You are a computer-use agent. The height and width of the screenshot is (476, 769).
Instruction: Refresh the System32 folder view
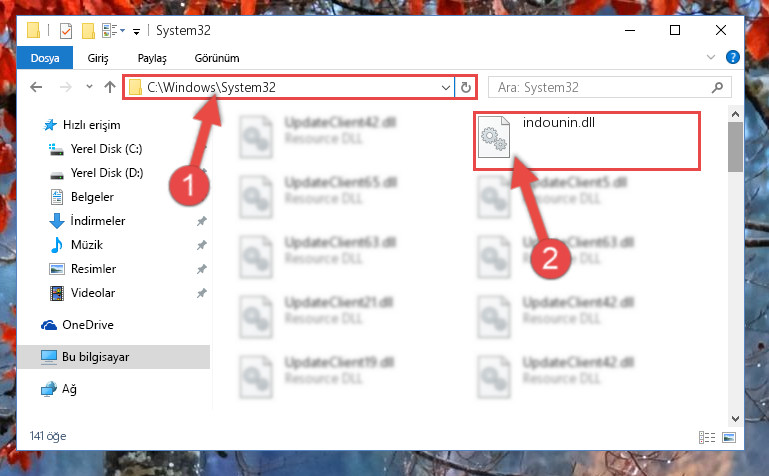(466, 88)
